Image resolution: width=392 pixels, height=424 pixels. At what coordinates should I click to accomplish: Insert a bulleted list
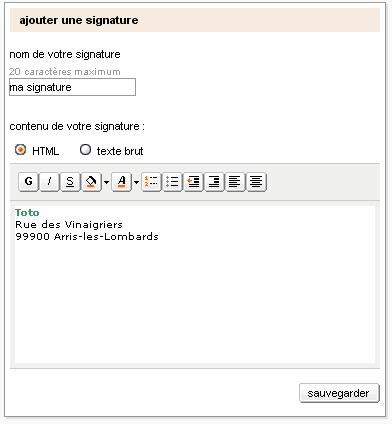[172, 182]
